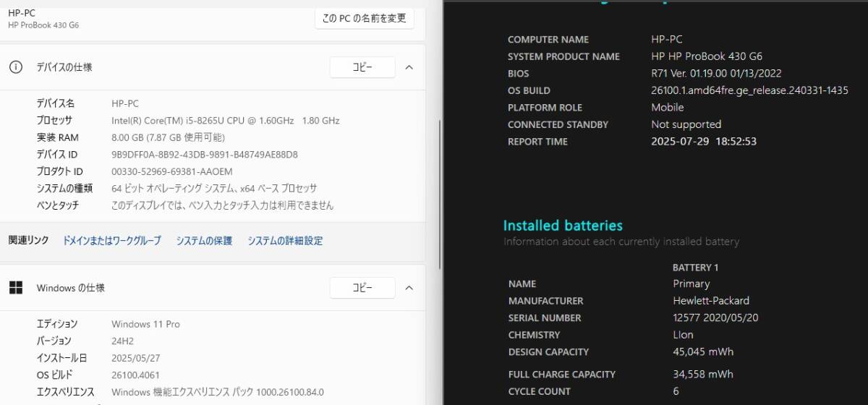Open the ドメインまたはワークグループ link
The image size is (868, 405).
[112, 241]
